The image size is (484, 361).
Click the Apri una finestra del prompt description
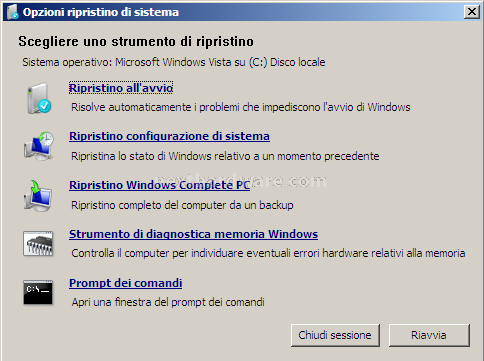(x=168, y=302)
